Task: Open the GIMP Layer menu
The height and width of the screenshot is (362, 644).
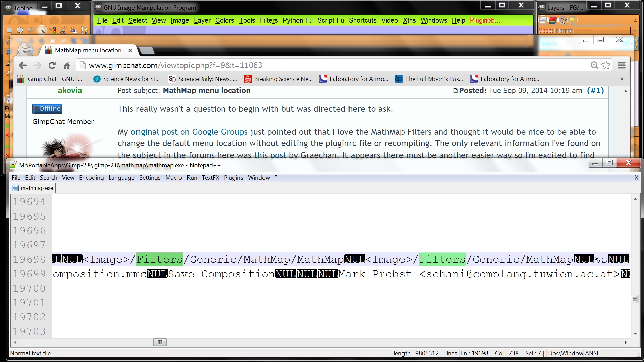Action: [x=202, y=20]
